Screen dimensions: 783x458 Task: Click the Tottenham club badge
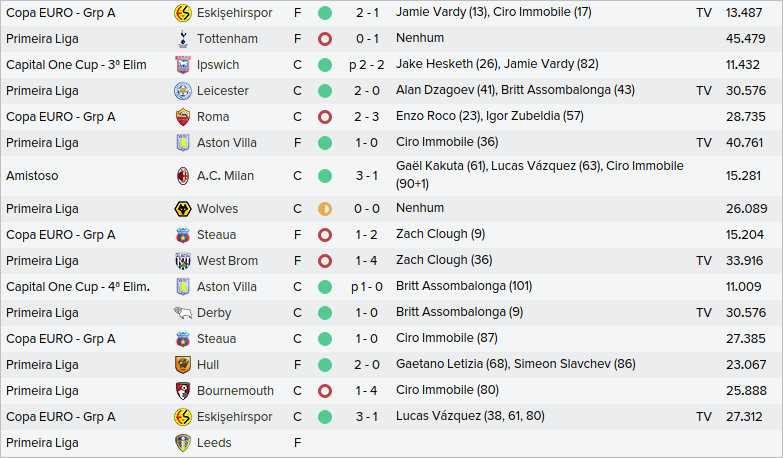tap(182, 39)
